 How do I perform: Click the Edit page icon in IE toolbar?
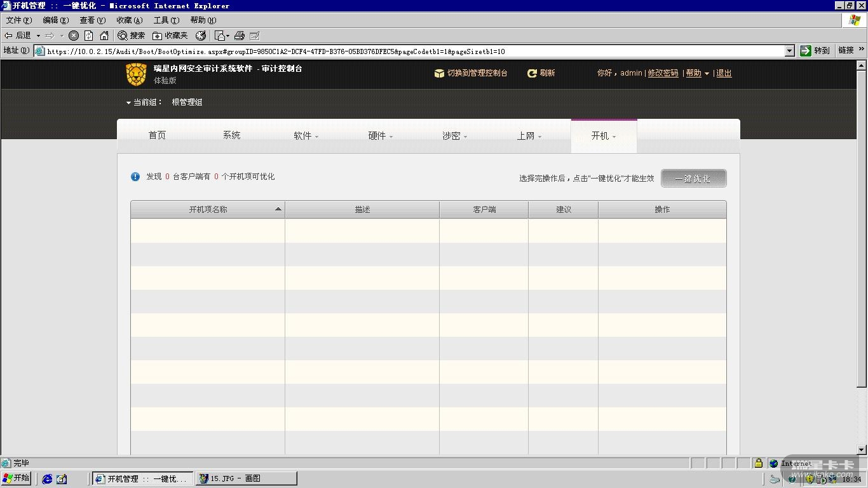click(255, 36)
